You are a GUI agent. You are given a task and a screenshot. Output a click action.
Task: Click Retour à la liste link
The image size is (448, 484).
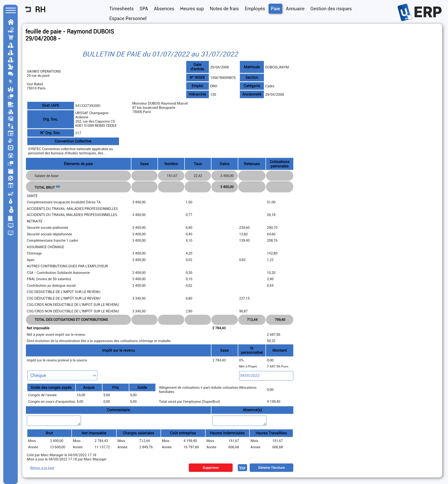point(41,467)
